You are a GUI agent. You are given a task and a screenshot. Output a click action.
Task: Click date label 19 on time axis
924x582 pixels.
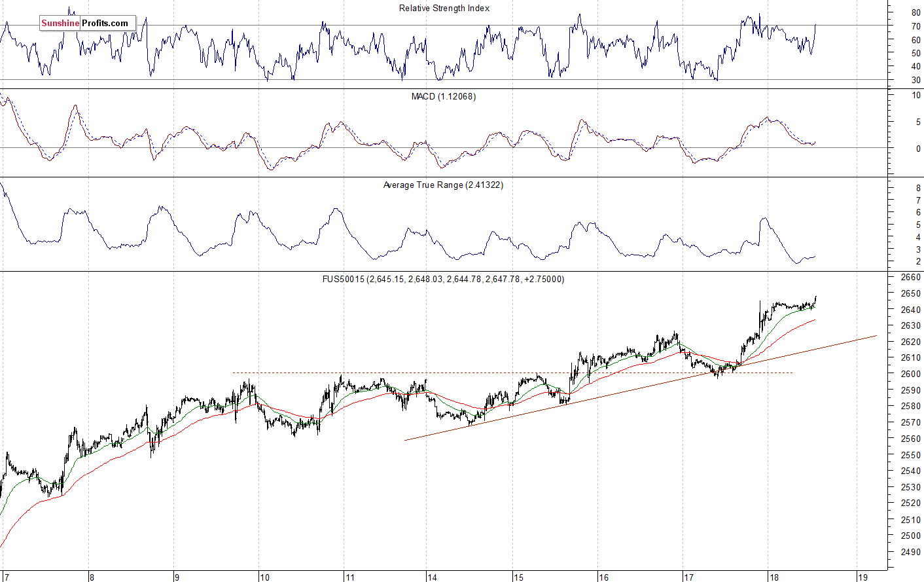[x=862, y=577]
